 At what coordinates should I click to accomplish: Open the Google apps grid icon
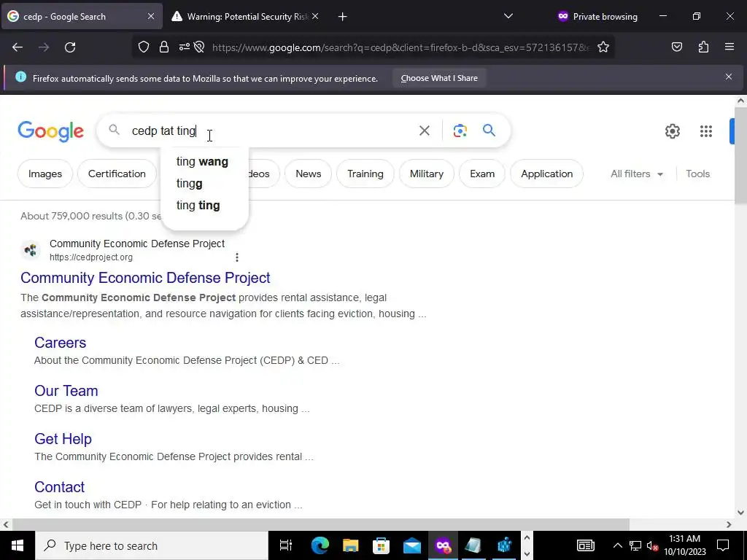(705, 131)
